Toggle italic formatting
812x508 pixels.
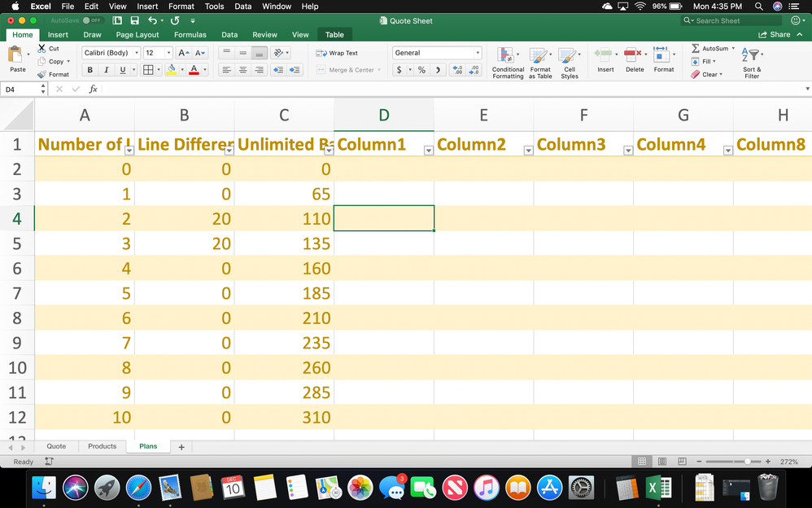(x=105, y=69)
